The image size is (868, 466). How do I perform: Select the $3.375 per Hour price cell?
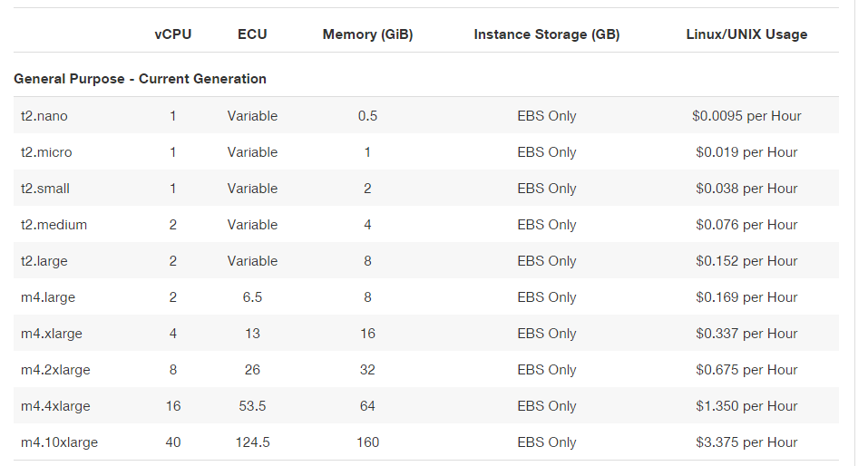[x=746, y=442]
